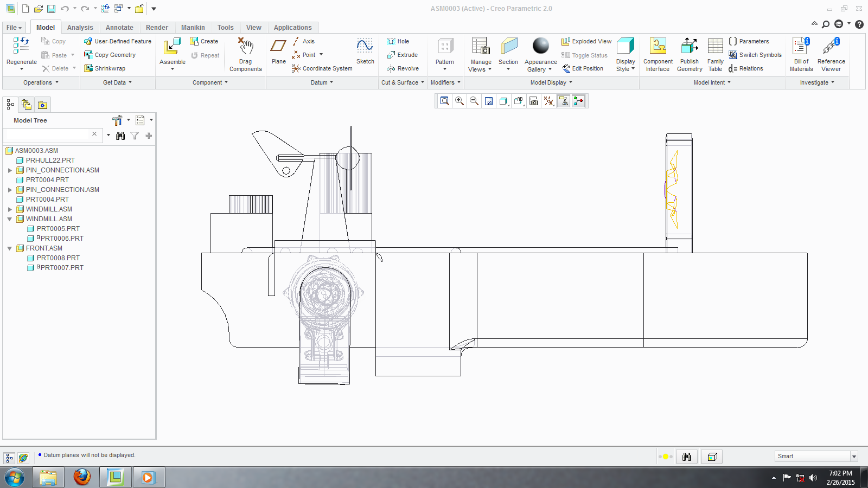Click the Assemble component icon
Viewport: 868px width, 488px height.
[x=173, y=47]
